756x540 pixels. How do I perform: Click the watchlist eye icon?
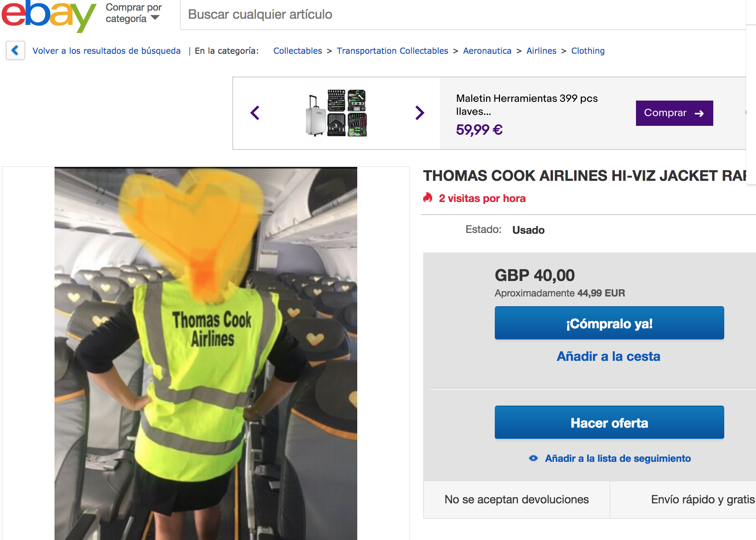(533, 458)
